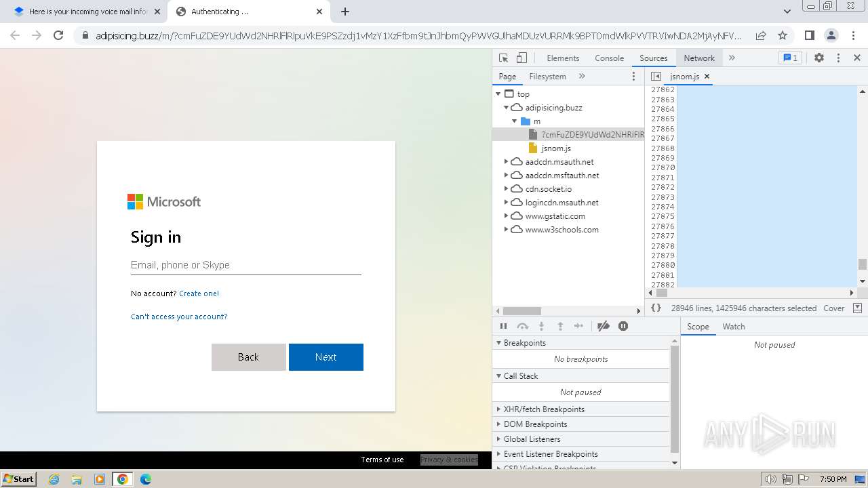
Task: Click the Coverage label in editor status bar
Action: pyautogui.click(x=833, y=308)
